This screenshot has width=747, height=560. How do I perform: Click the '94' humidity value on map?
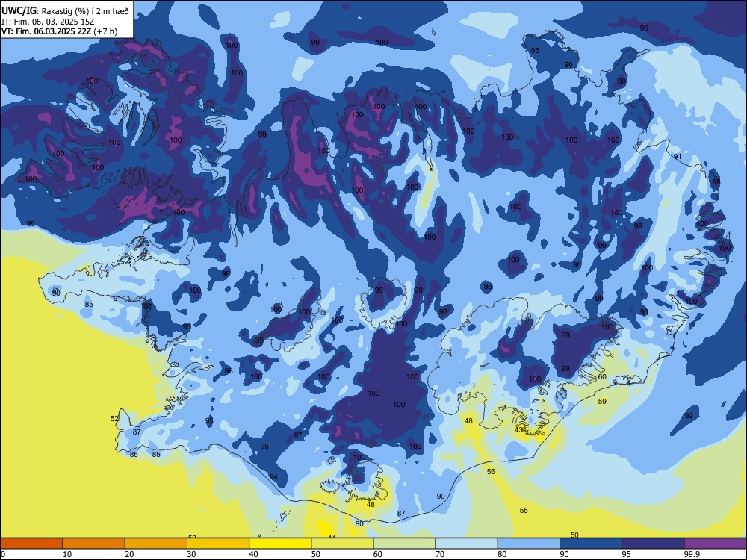273,476
